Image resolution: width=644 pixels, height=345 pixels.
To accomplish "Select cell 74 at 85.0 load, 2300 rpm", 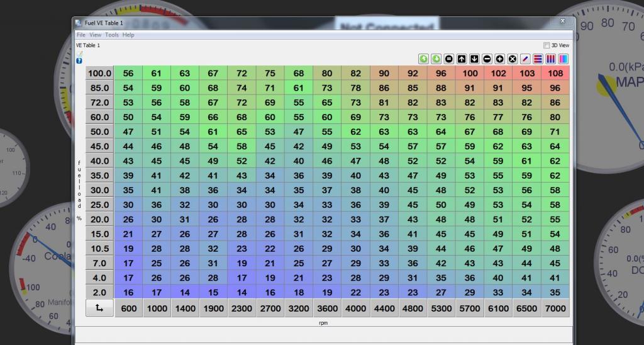I will click(242, 88).
